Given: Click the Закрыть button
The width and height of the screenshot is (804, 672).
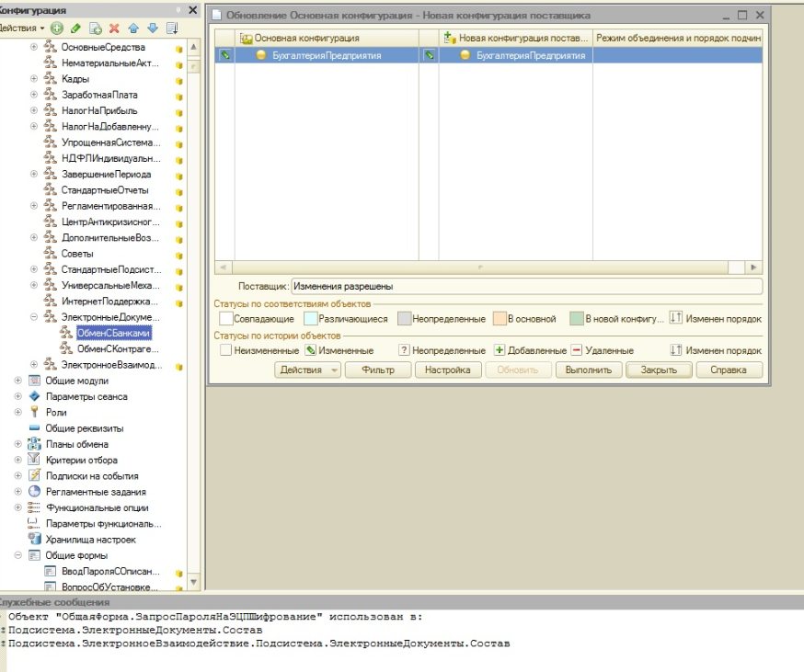Looking at the screenshot, I should point(659,370).
